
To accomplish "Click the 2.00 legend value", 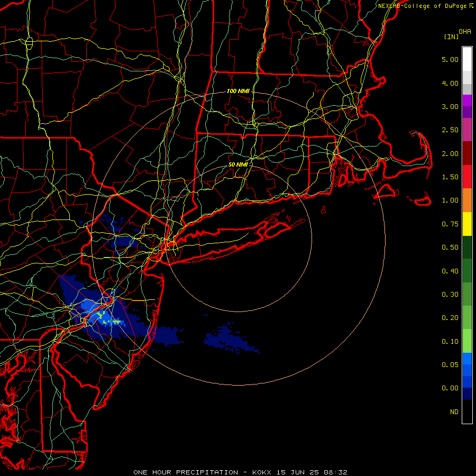I will 450,153.
